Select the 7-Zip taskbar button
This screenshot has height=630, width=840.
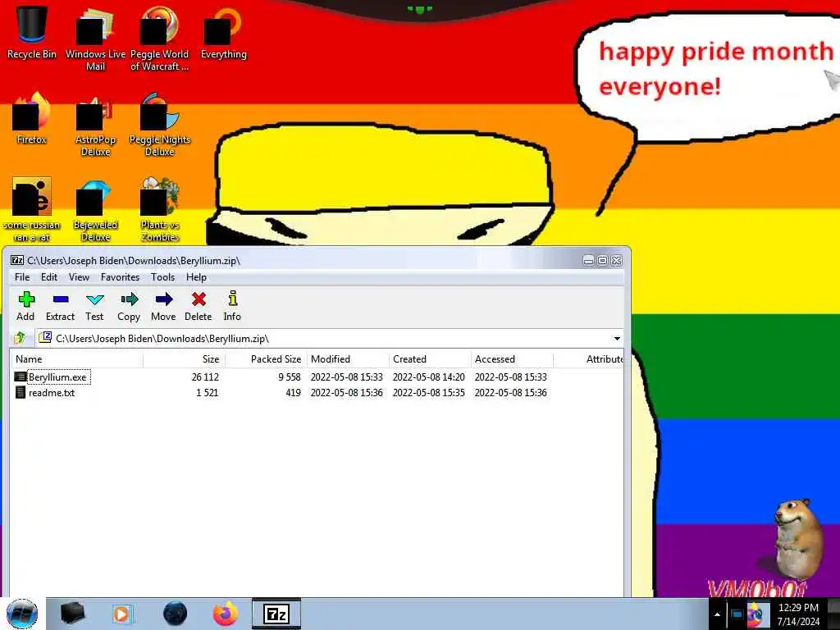[x=276, y=614]
